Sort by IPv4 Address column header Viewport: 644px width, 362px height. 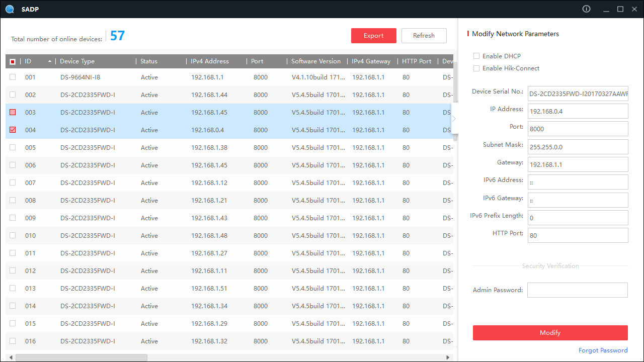[x=210, y=61]
